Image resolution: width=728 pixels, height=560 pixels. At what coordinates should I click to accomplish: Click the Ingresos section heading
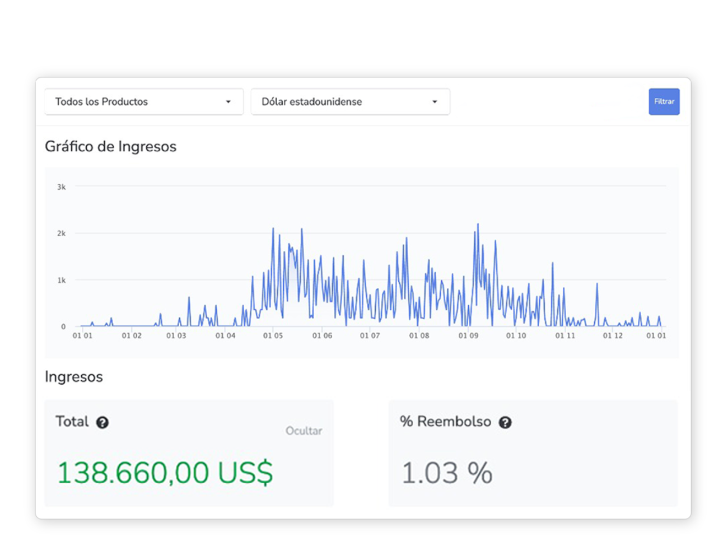click(x=74, y=377)
